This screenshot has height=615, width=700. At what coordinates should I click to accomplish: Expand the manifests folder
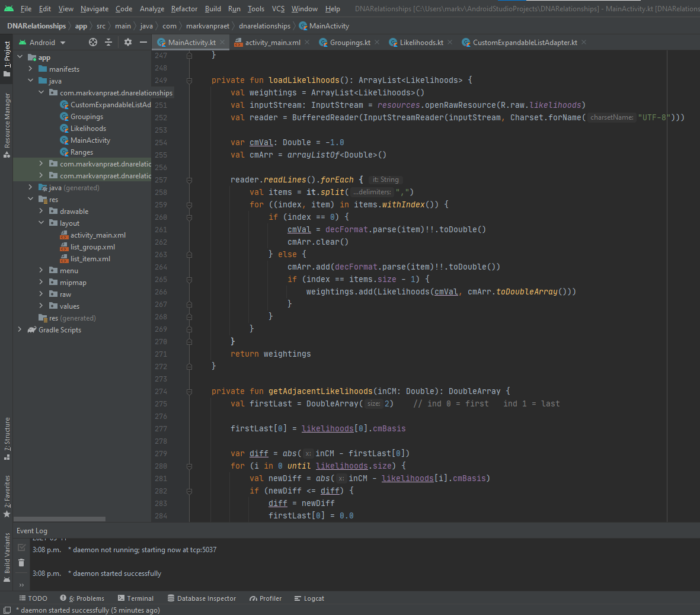tap(30, 69)
